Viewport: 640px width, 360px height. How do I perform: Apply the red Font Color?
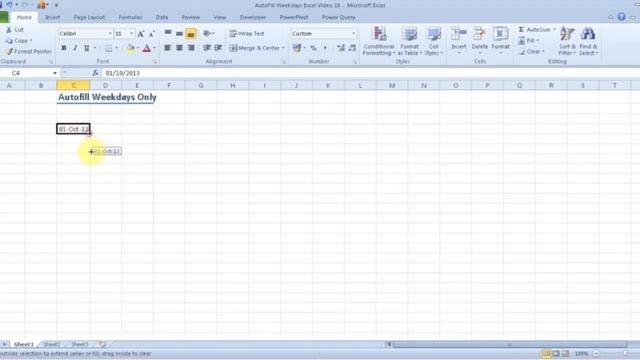click(147, 48)
